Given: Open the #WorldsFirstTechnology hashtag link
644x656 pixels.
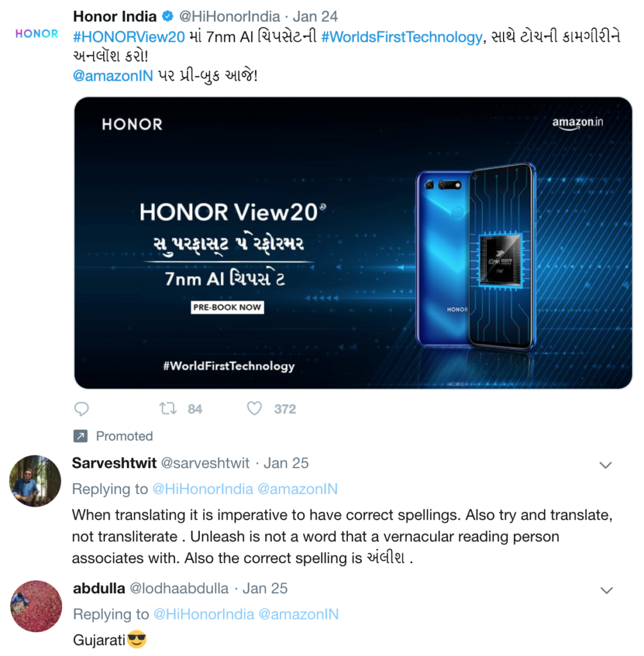Looking at the screenshot, I should click(401, 37).
